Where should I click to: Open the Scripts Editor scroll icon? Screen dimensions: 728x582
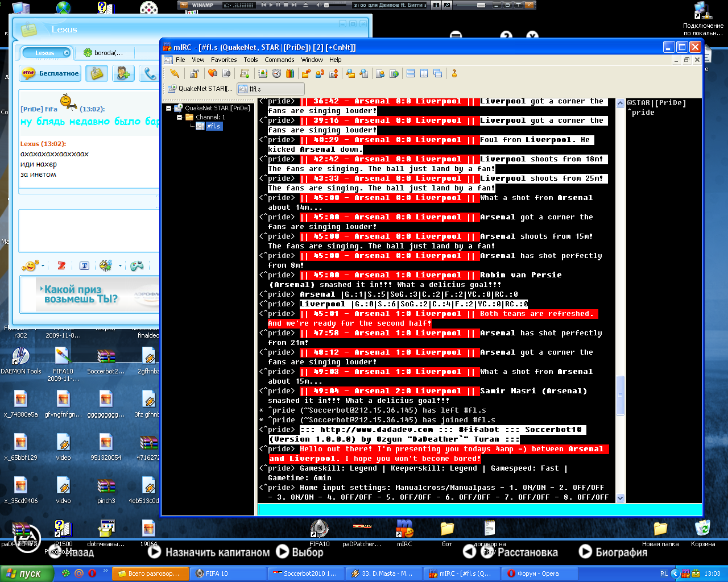245,73
